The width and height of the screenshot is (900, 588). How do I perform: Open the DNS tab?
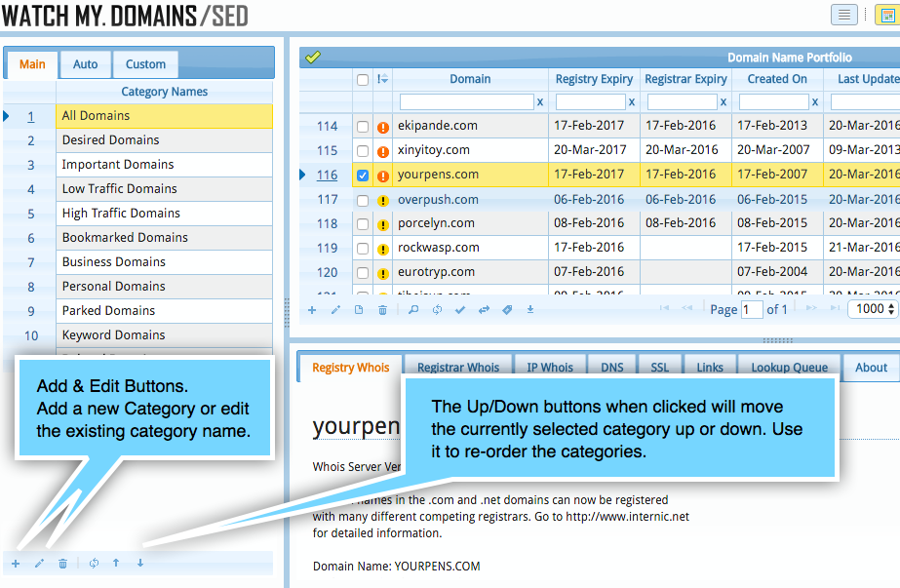[611, 368]
